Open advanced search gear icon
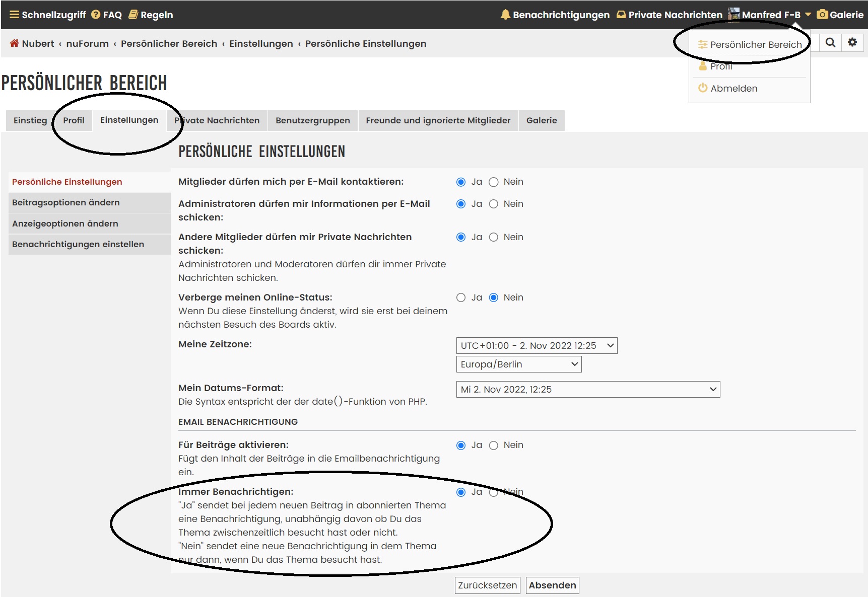Viewport: 868px width, 597px height. [852, 43]
